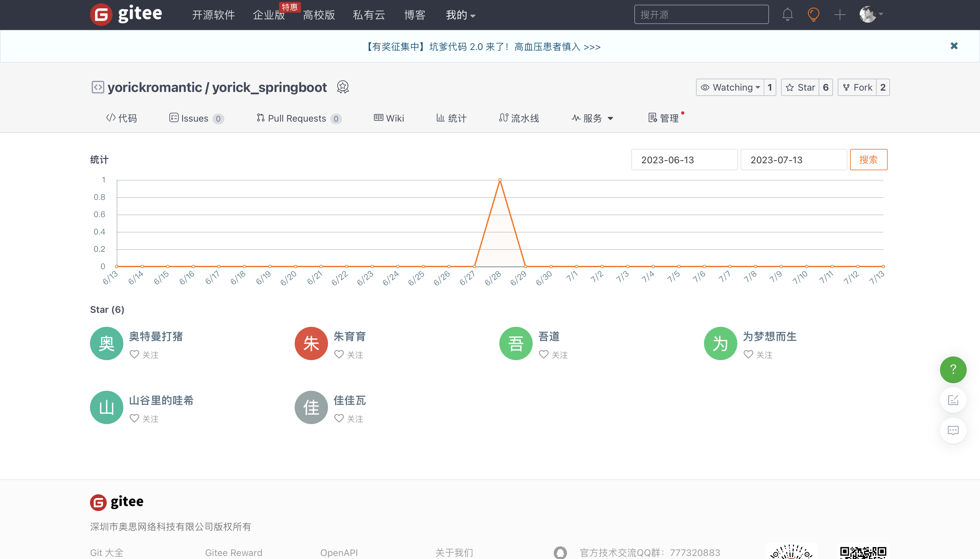The width and height of the screenshot is (980, 559).
Task: Expand the 服务 dropdown tab
Action: pos(592,118)
